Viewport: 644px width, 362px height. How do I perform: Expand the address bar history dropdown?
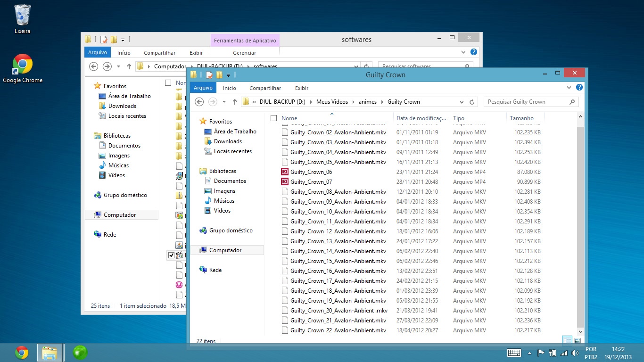coord(462,102)
